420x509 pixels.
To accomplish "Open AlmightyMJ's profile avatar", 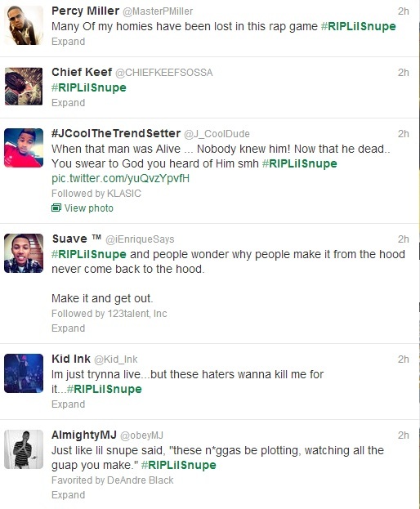I will click(x=24, y=449).
